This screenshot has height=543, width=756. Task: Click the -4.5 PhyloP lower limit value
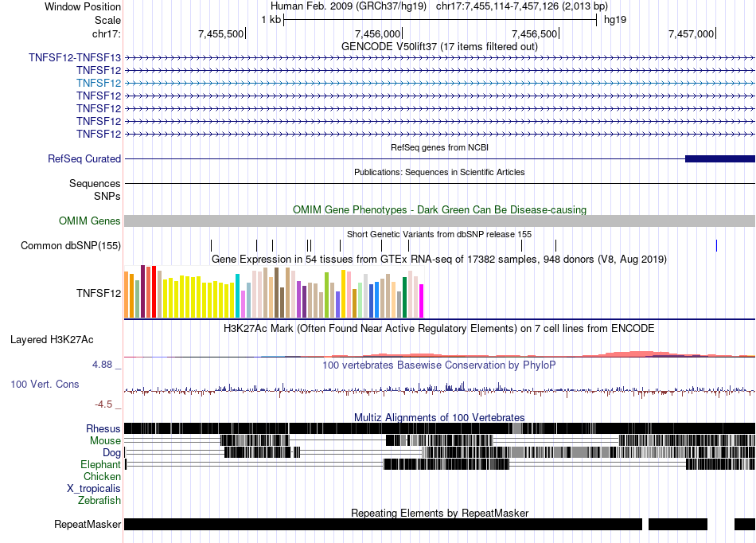103,404
